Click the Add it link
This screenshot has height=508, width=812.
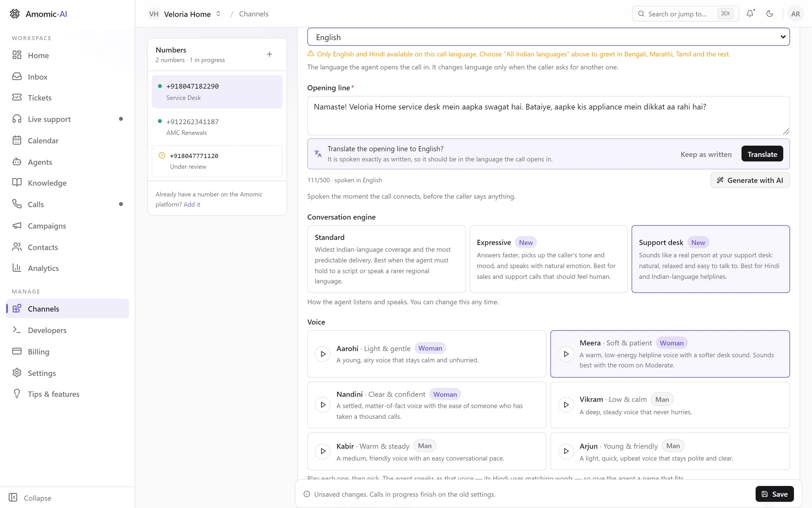pyautogui.click(x=192, y=204)
